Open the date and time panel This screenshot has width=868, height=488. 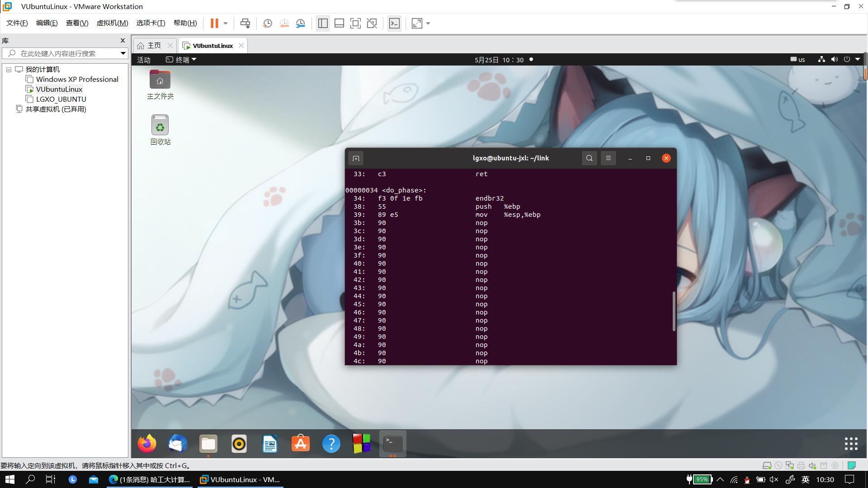coord(499,60)
